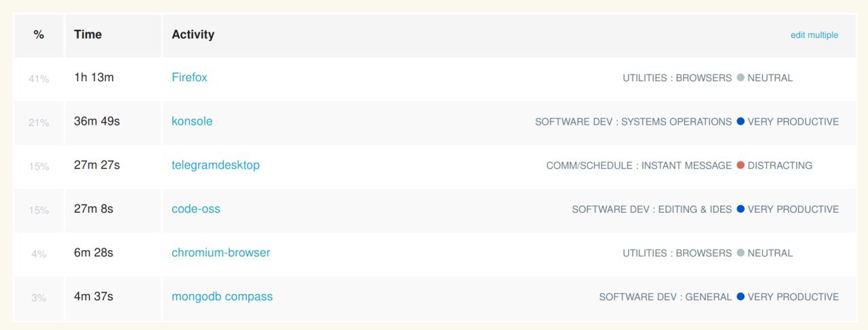Click the 4m 37s time value
Screen dimensions: 868x330
[x=94, y=296]
